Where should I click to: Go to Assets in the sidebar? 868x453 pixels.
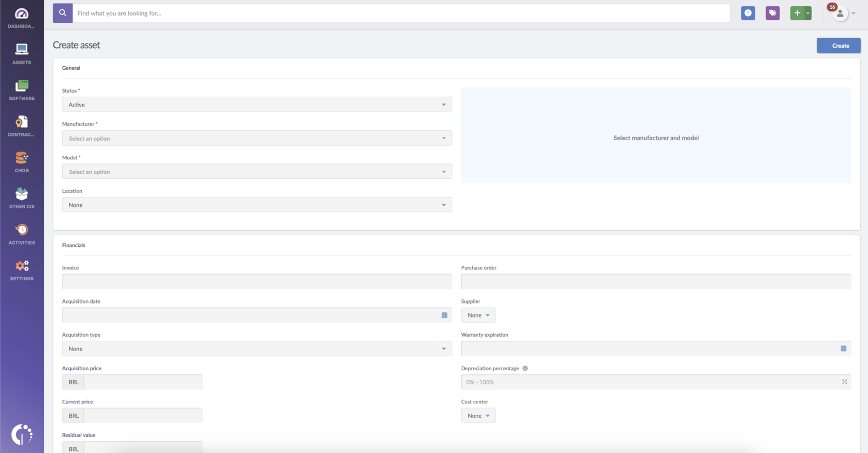pos(21,54)
